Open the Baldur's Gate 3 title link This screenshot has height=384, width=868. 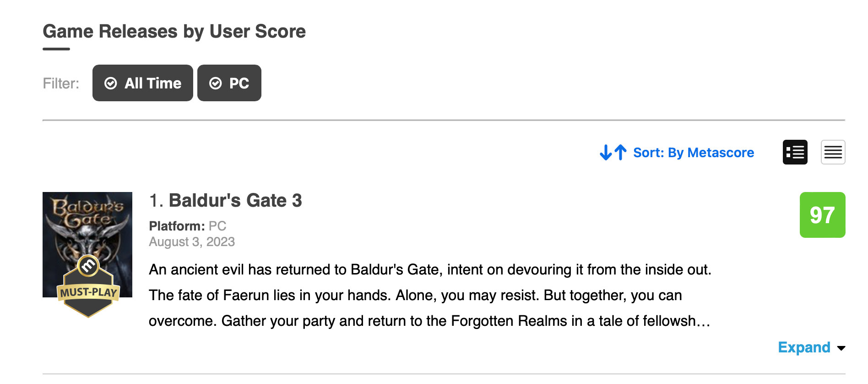tap(235, 201)
